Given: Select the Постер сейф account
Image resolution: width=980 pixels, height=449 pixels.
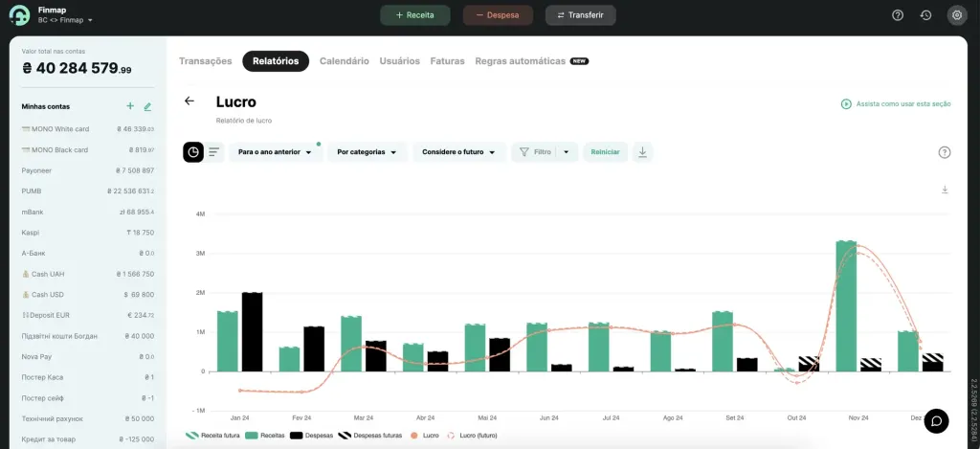Looking at the screenshot, I should (87, 397).
